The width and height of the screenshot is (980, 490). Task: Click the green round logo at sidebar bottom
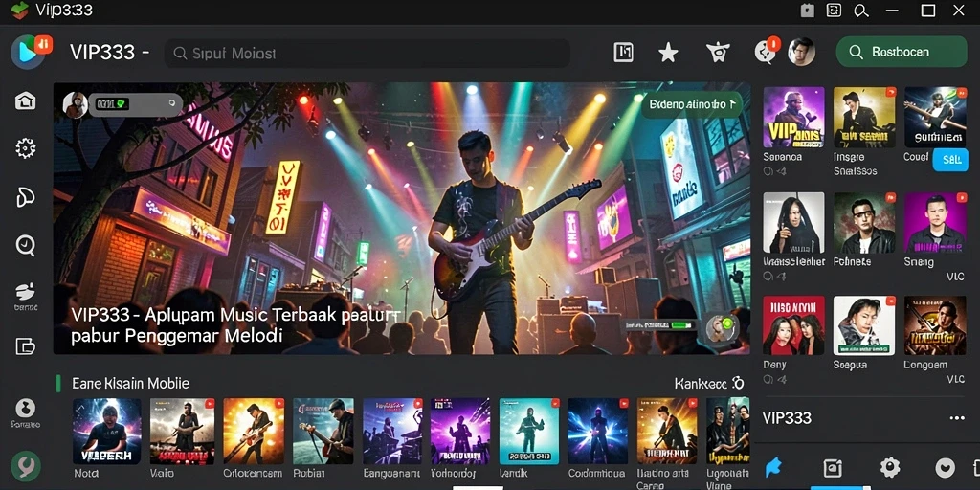tap(26, 466)
